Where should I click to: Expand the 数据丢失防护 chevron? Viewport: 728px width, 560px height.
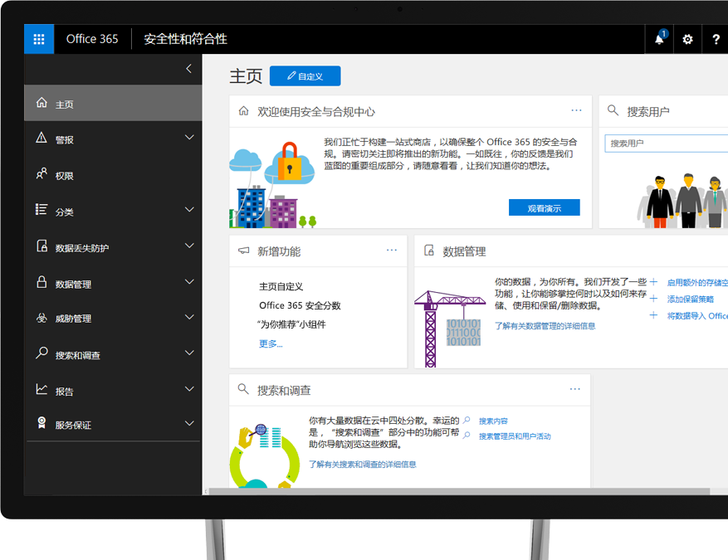pyautogui.click(x=189, y=246)
